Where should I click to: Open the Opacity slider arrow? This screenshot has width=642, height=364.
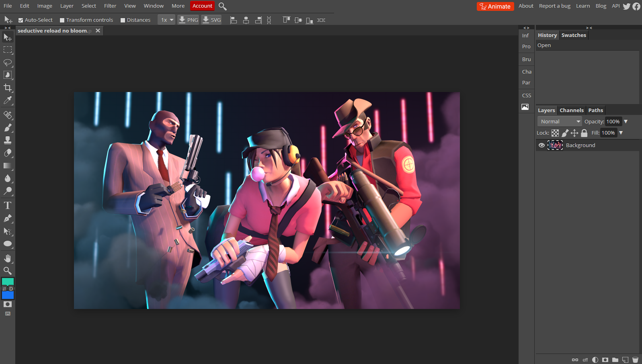tap(626, 121)
